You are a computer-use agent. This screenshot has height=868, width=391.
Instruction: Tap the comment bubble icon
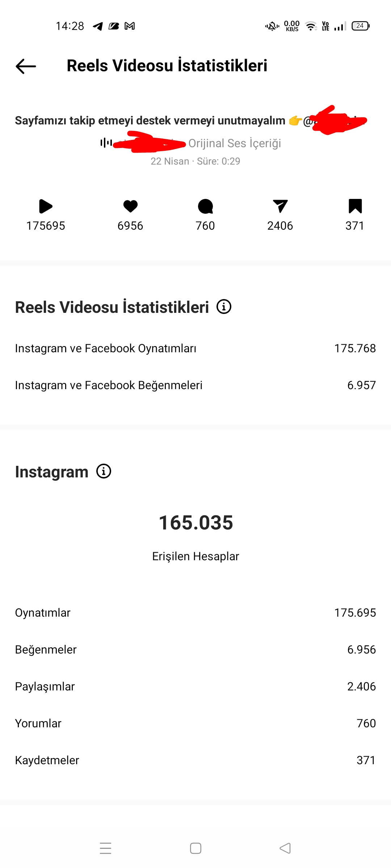205,207
